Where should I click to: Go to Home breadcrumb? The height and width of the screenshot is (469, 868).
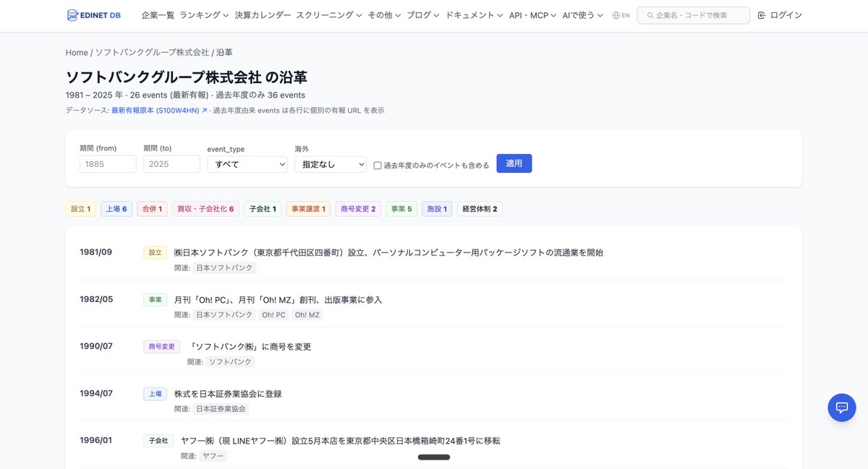(x=77, y=53)
